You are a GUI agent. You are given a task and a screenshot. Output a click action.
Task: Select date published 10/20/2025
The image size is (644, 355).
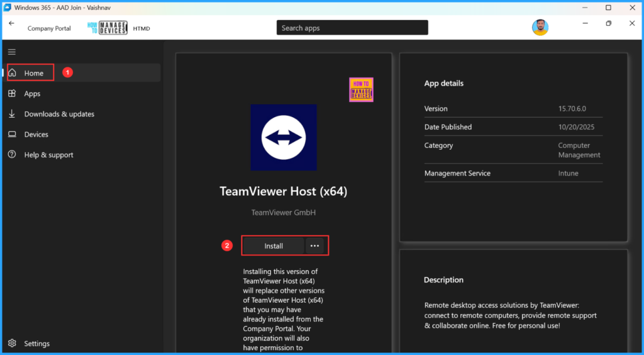click(576, 127)
